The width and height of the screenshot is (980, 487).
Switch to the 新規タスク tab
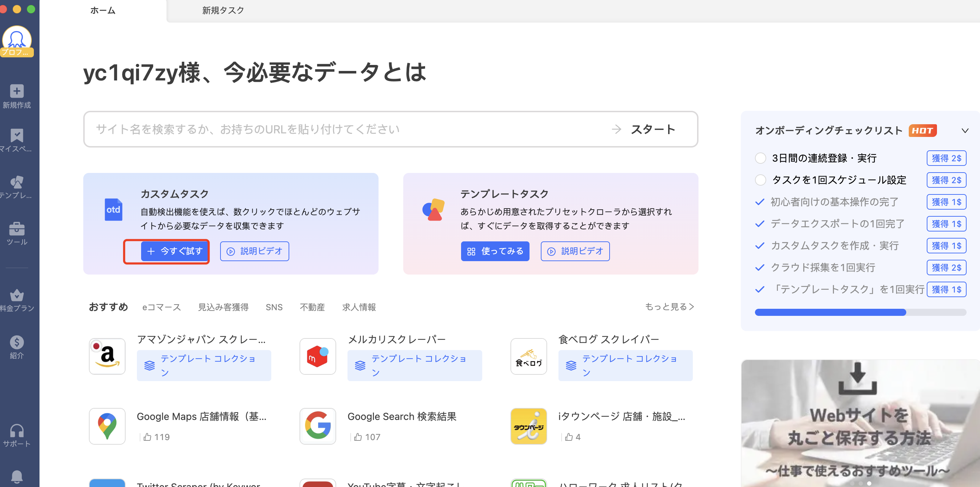(223, 11)
